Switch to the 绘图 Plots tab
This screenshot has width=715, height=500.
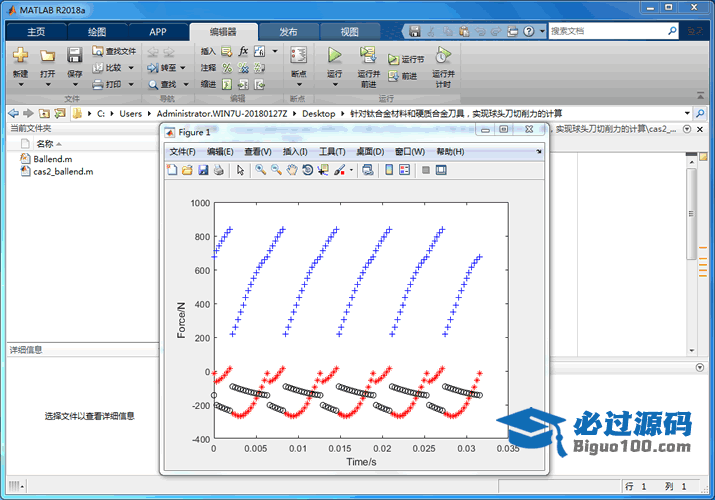tap(97, 32)
